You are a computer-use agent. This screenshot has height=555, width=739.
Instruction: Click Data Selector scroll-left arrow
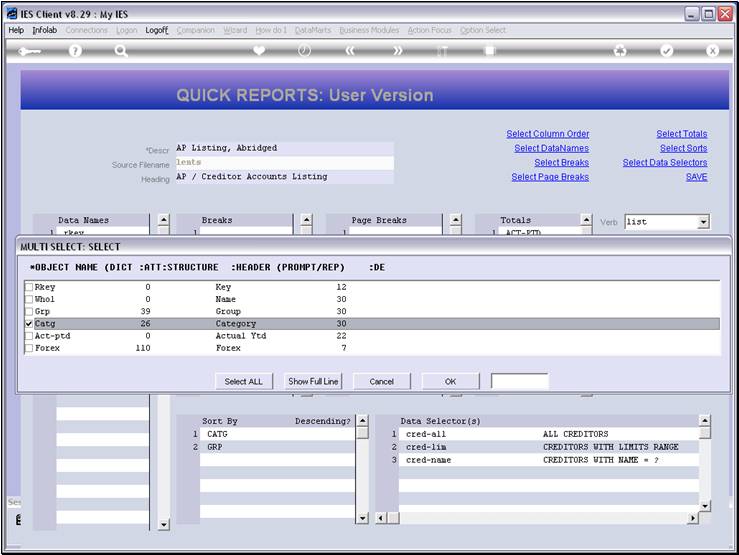[x=381, y=518]
